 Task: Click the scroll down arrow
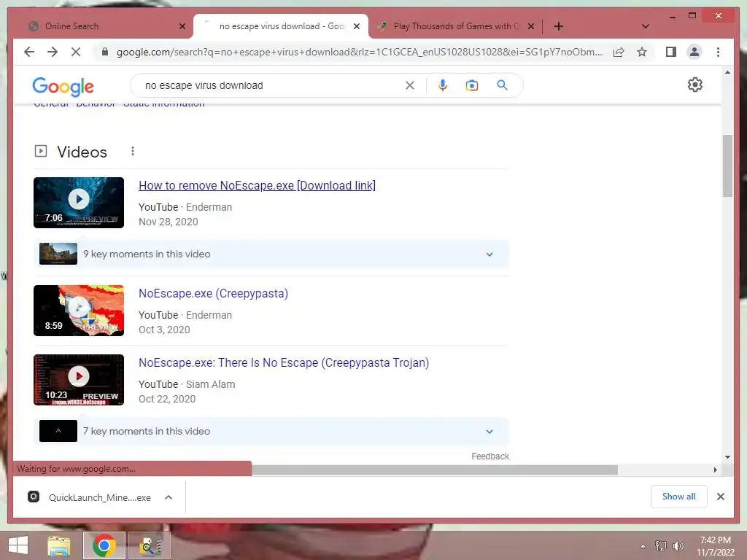coord(727,456)
